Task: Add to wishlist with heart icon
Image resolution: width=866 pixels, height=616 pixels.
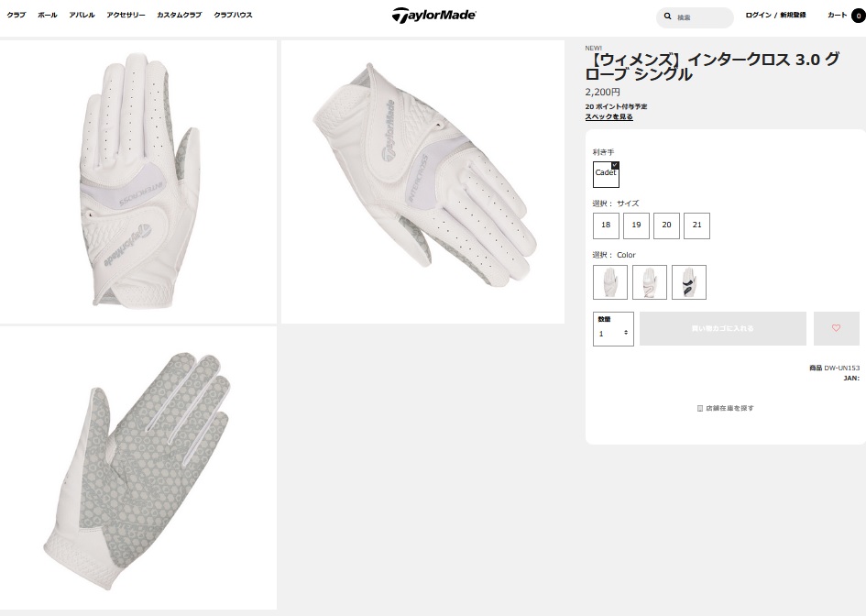Action: tap(836, 328)
